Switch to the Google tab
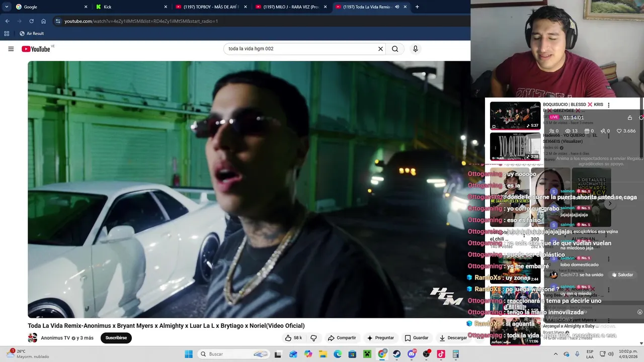Viewport: 644px width, 362px height. [50, 7]
